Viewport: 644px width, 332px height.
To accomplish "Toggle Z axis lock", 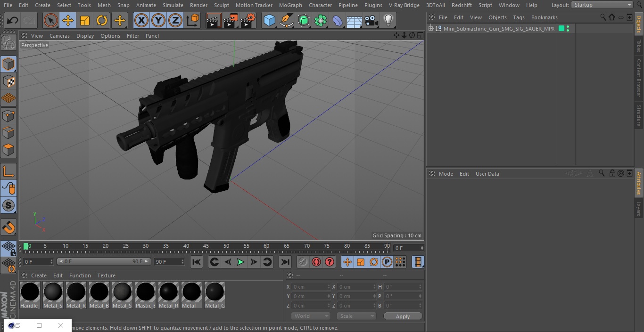I will click(175, 20).
